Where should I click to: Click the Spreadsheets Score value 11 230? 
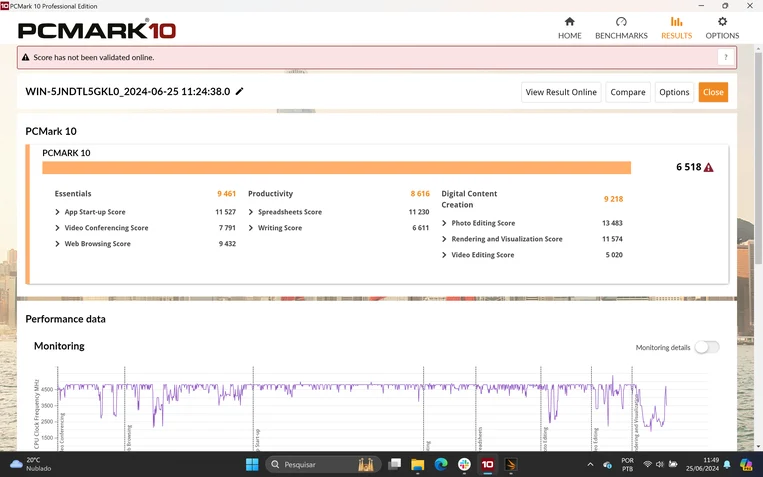pyautogui.click(x=419, y=212)
